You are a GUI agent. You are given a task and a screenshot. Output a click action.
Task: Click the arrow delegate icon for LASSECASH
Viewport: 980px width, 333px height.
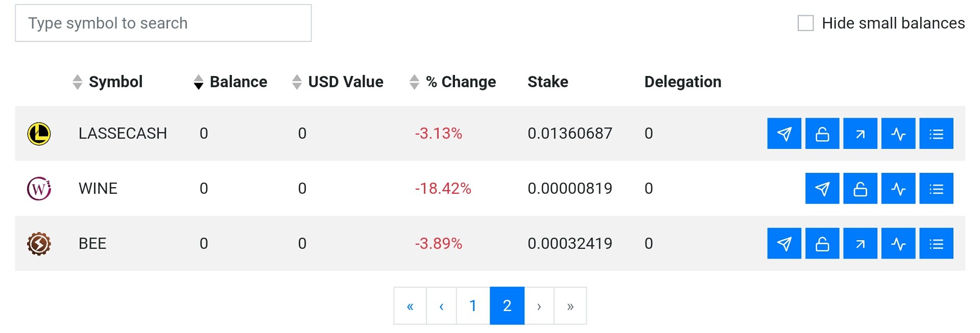[860, 134]
